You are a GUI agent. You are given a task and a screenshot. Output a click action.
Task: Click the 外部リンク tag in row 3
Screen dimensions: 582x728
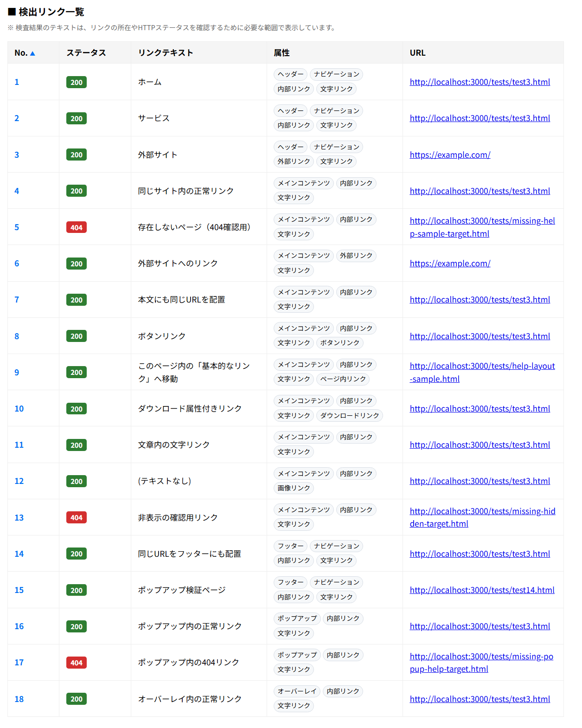point(294,161)
